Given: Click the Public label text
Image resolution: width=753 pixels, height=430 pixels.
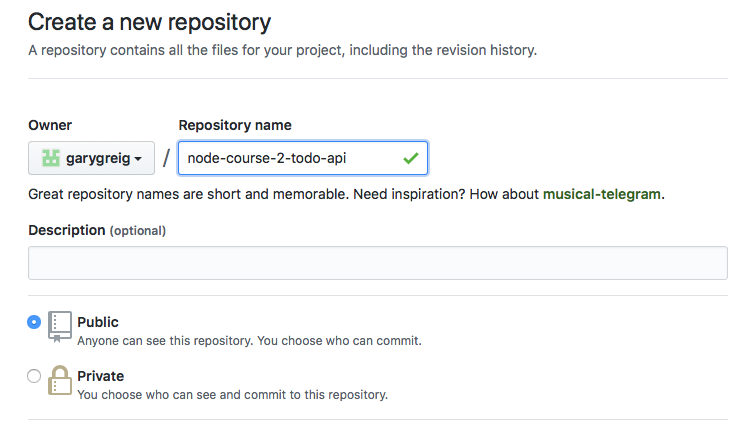Looking at the screenshot, I should tap(98, 322).
